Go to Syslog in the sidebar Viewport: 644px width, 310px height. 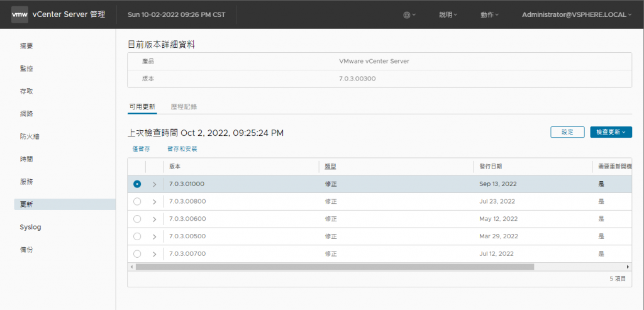click(30, 227)
